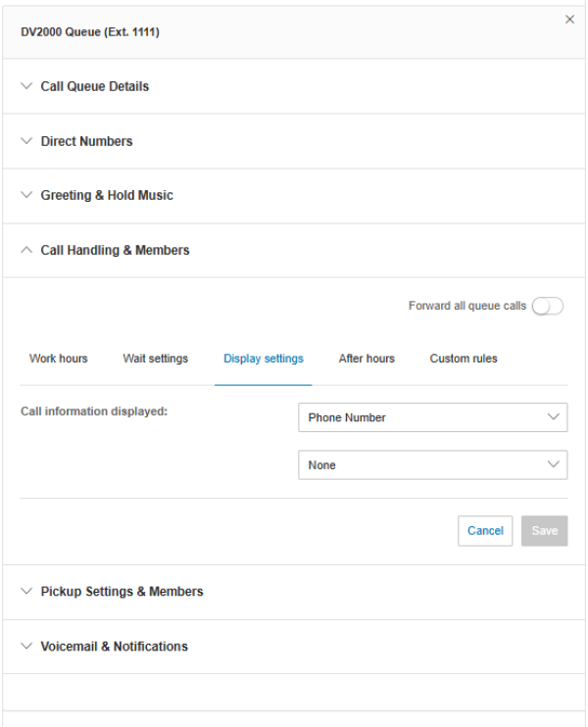Click the Cancel button

click(485, 531)
